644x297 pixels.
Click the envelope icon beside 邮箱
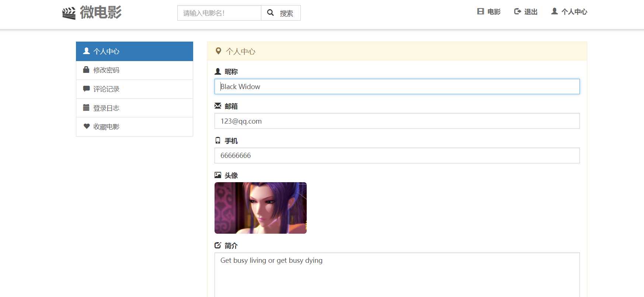(x=218, y=106)
